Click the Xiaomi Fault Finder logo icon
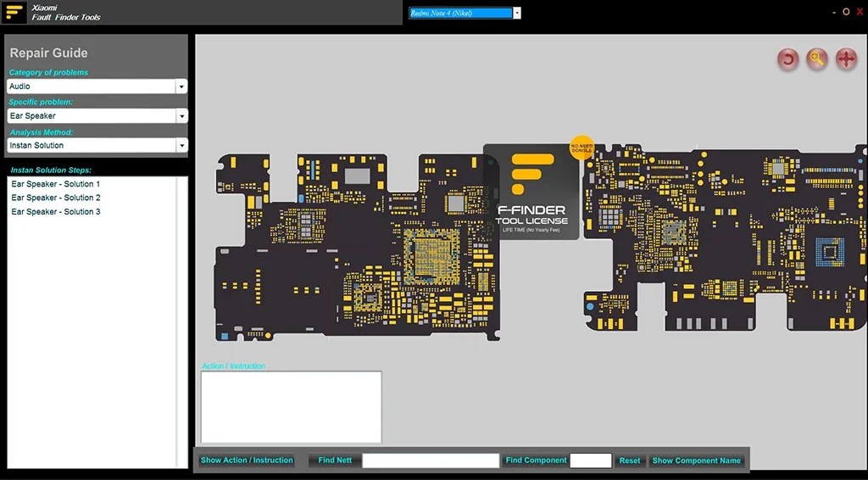This screenshot has height=480, width=868. tap(14, 12)
